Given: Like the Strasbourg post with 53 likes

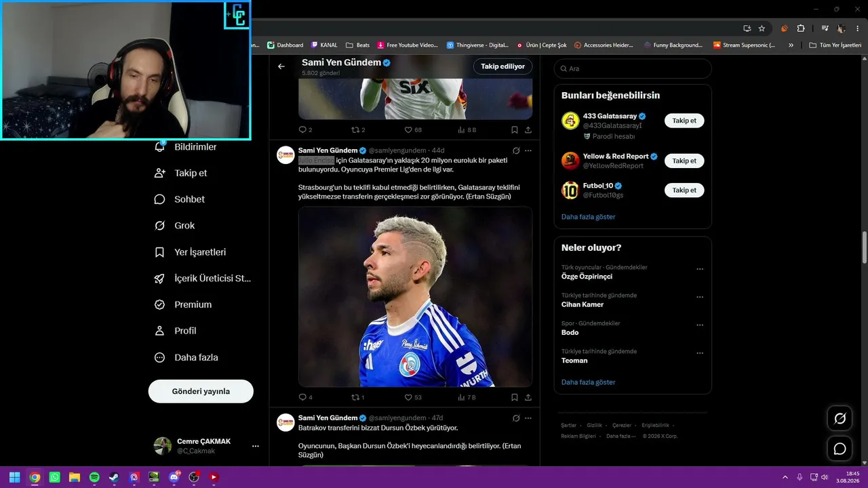Looking at the screenshot, I should click(413, 397).
